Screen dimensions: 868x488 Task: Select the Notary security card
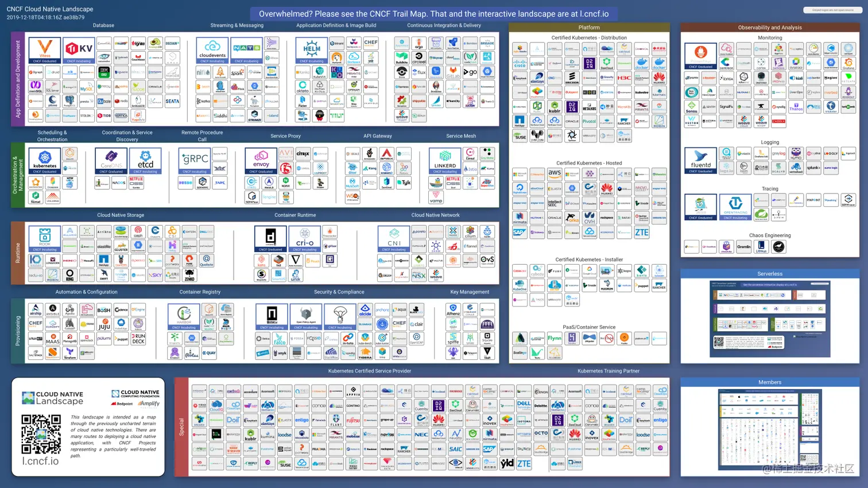pyautogui.click(x=272, y=317)
